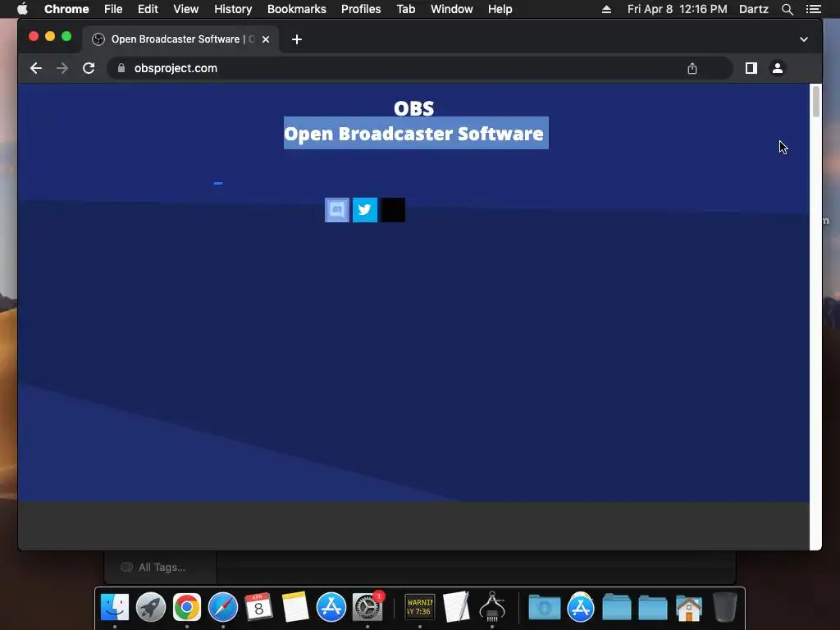Open the Notes app in Dock

click(294, 608)
